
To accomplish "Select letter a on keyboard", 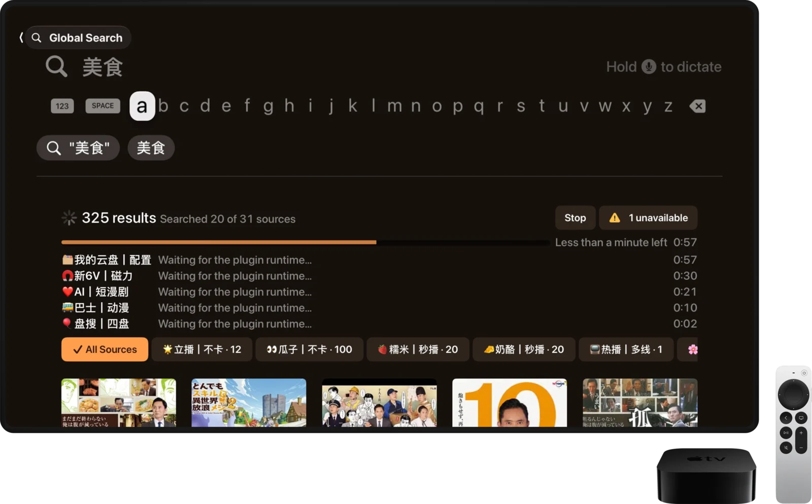I will pyautogui.click(x=142, y=106).
